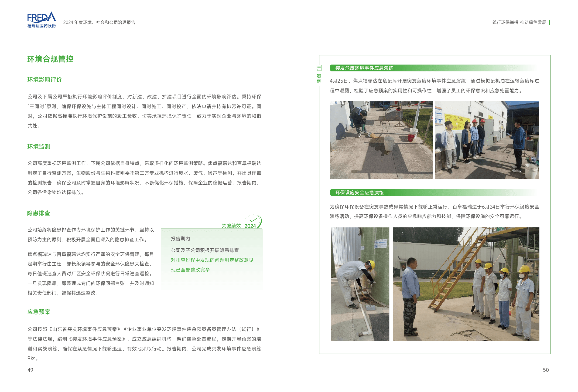Open photo of worker repairing pipe at tank

[x=360, y=284]
